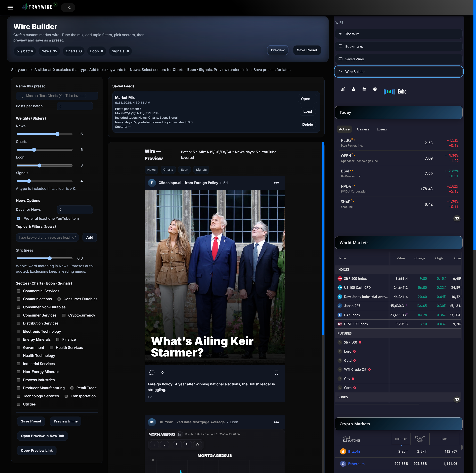Zoom in on the mortgage chart
This screenshot has width=476, height=473.
pyautogui.click(x=177, y=444)
